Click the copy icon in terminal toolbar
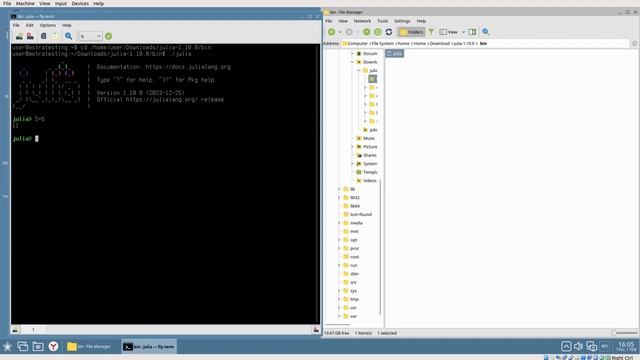The width and height of the screenshot is (640, 360). [x=43, y=36]
